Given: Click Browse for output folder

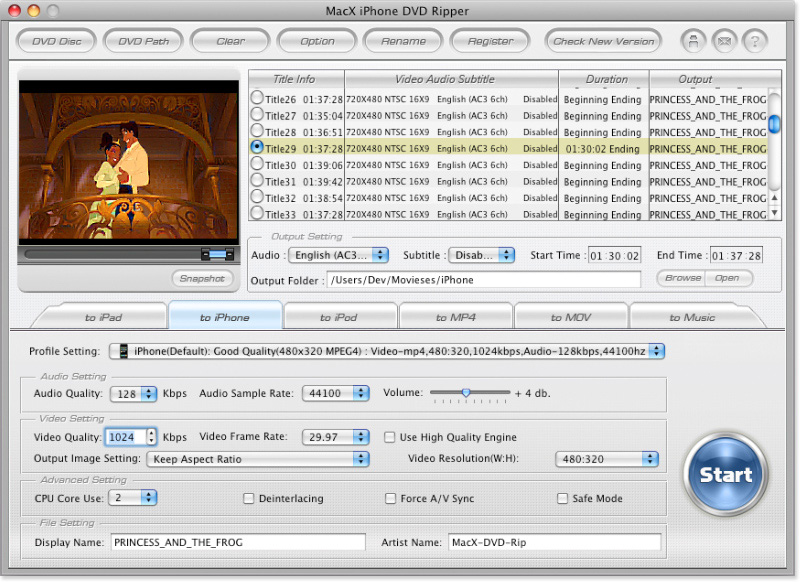Looking at the screenshot, I should [682, 278].
